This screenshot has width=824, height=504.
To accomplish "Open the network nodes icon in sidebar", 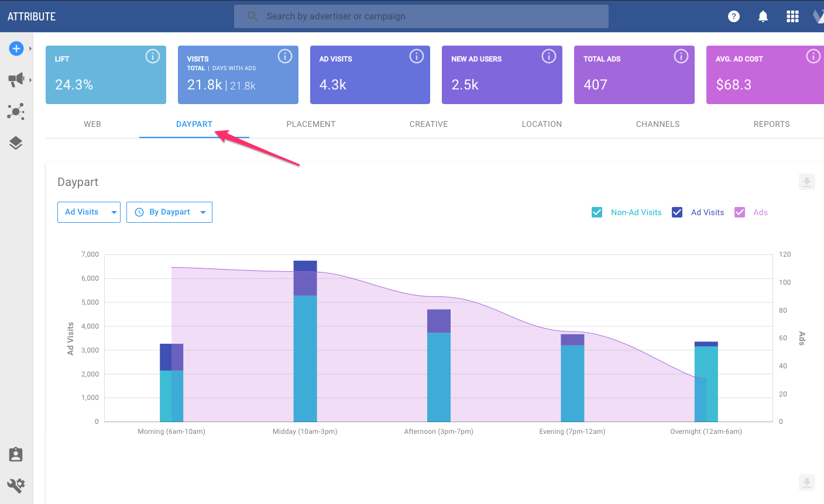I will tap(16, 111).
